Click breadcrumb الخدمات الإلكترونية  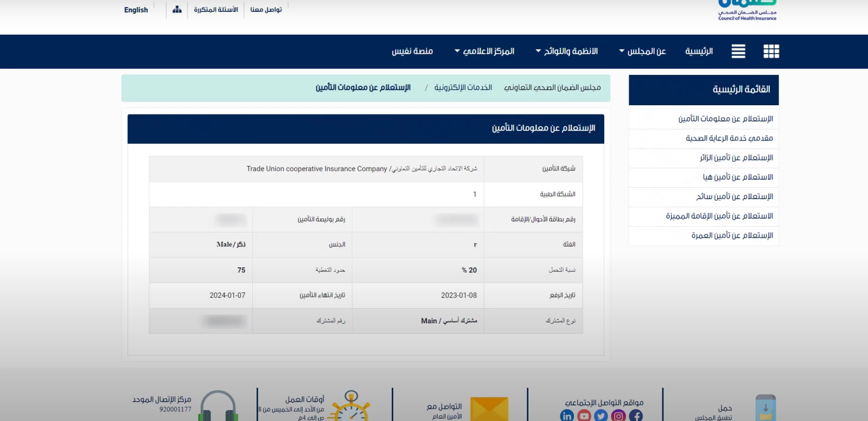463,88
